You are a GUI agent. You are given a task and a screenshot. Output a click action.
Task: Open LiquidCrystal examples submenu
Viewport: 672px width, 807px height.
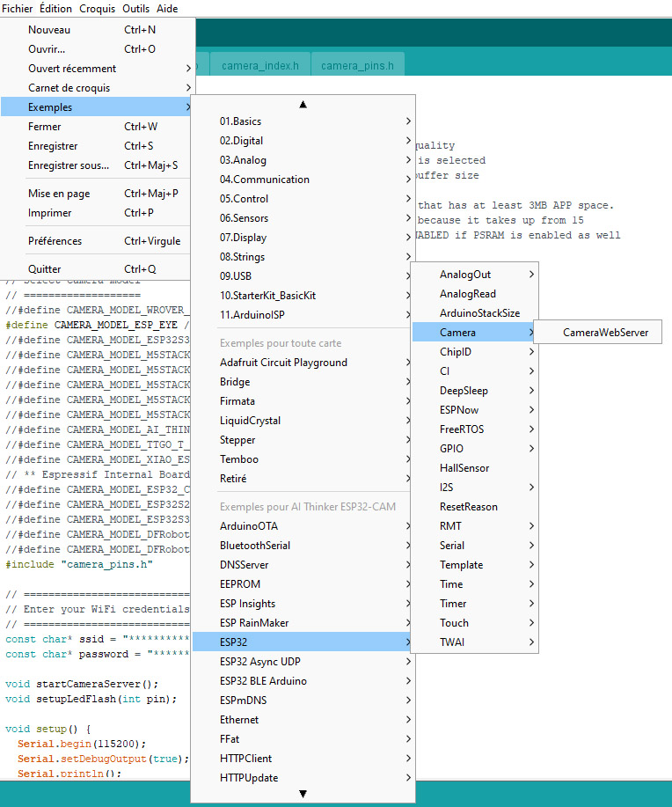pyautogui.click(x=303, y=421)
